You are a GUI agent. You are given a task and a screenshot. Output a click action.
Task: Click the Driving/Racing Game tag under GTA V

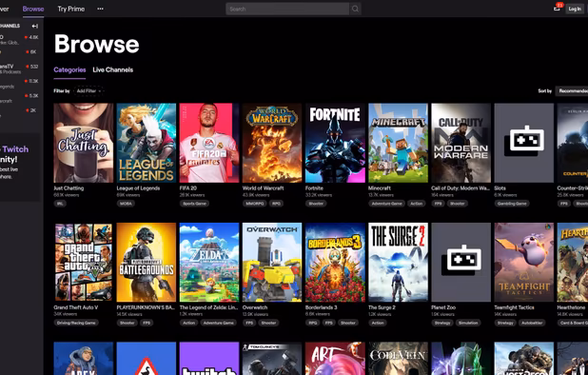76,323
